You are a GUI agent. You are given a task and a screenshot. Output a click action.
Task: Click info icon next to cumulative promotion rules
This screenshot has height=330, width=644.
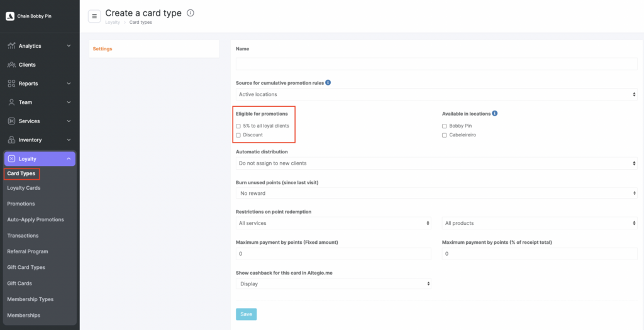328,82
